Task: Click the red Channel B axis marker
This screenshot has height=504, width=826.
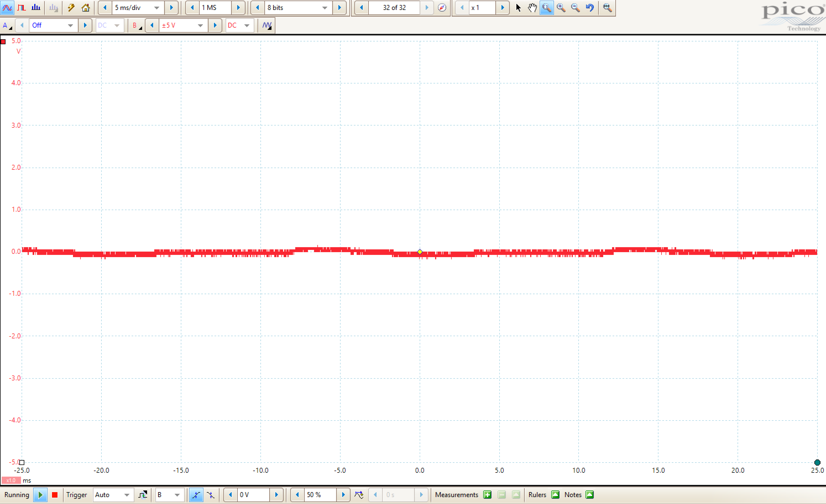Action: [3, 41]
